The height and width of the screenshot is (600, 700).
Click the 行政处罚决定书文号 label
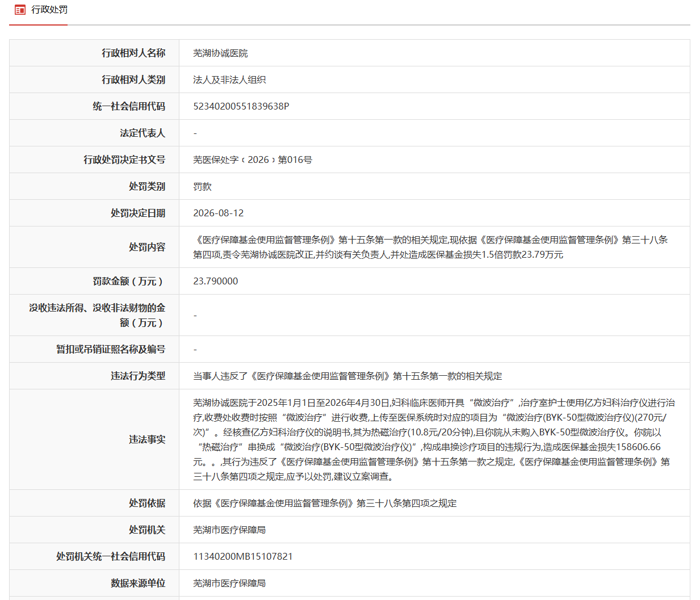[124, 160]
